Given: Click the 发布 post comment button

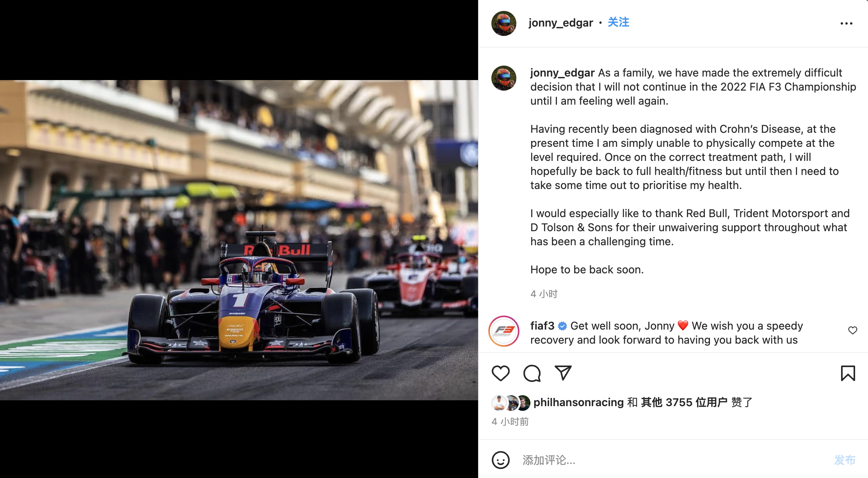Looking at the screenshot, I should [x=845, y=460].
